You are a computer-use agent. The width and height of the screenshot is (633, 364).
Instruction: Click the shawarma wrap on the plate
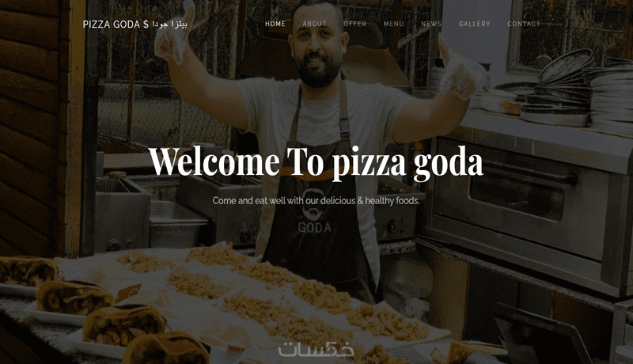tap(74, 297)
